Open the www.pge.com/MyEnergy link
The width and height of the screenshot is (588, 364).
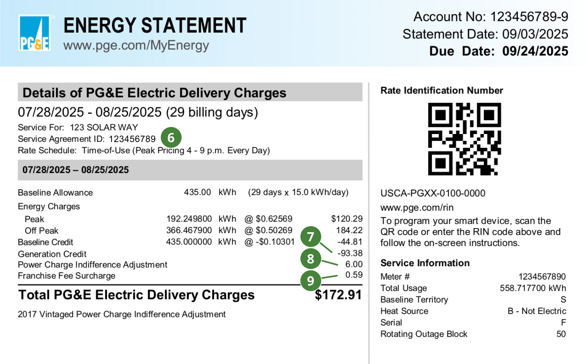(136, 45)
